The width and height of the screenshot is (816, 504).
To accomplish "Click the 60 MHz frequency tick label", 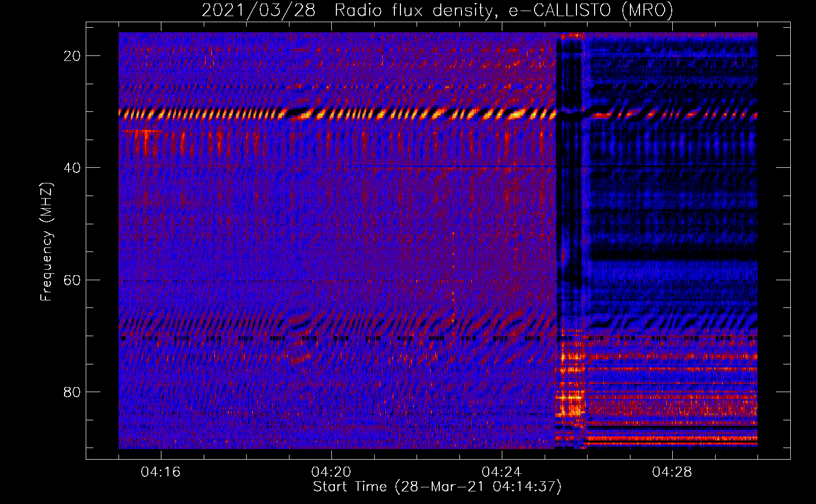I will tap(73, 280).
